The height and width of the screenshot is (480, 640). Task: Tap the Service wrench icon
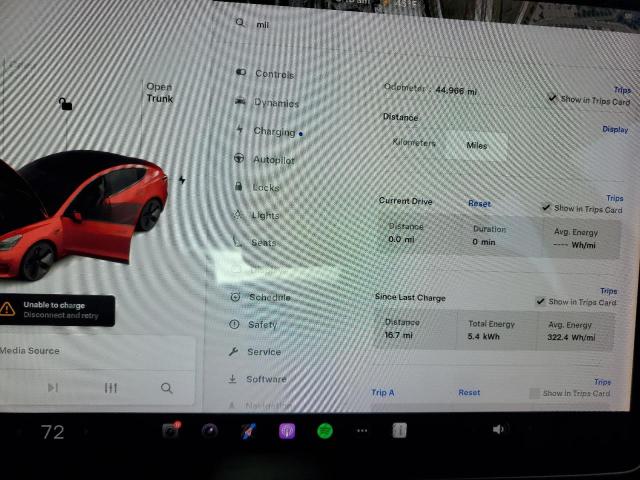tap(233, 351)
